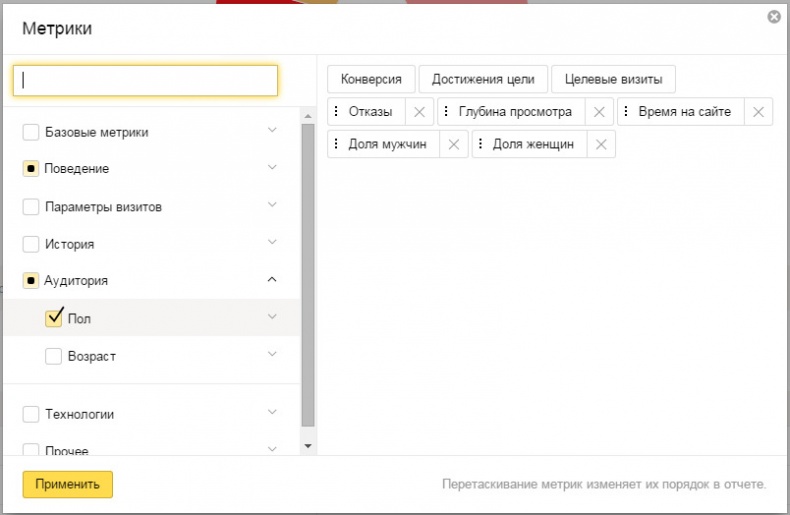
Task: Close the Метрики dialog window
Action: point(773,17)
